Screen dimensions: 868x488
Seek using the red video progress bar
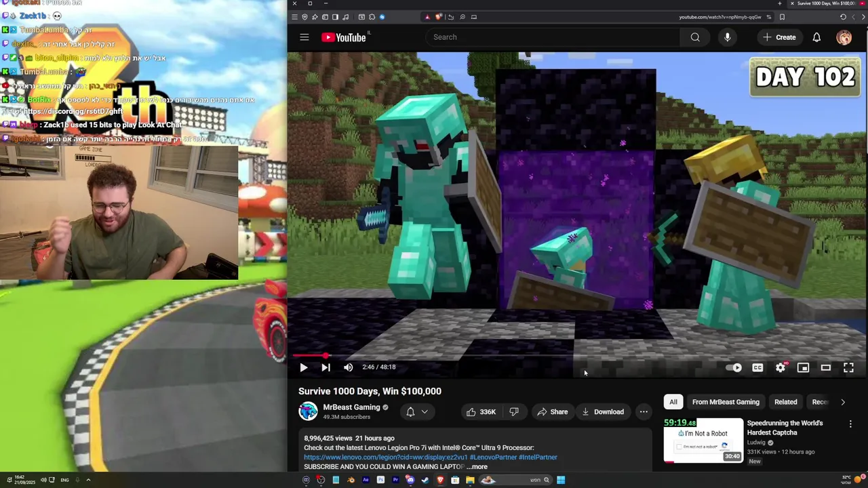point(310,355)
